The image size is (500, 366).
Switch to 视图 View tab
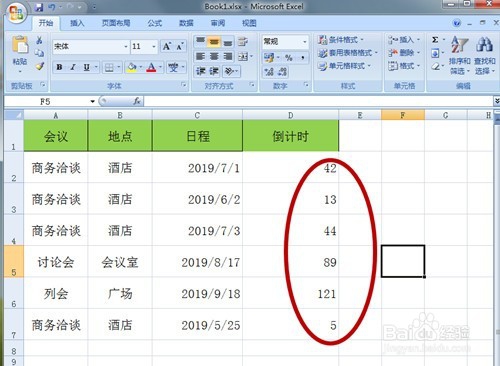point(249,23)
